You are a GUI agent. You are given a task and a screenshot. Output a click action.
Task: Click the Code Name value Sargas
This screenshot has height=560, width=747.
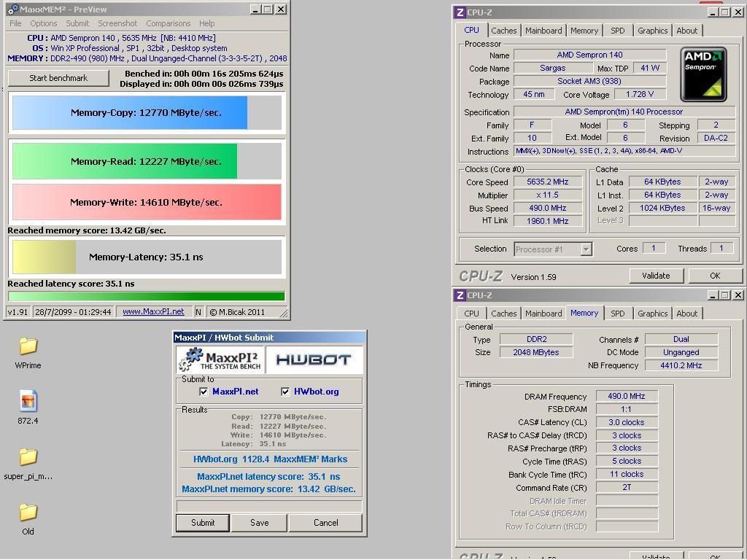tap(553, 68)
